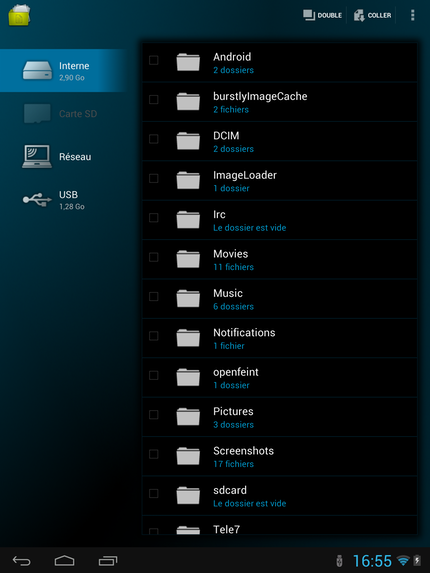
Task: Click the internal drive icon
Action: tap(37, 71)
